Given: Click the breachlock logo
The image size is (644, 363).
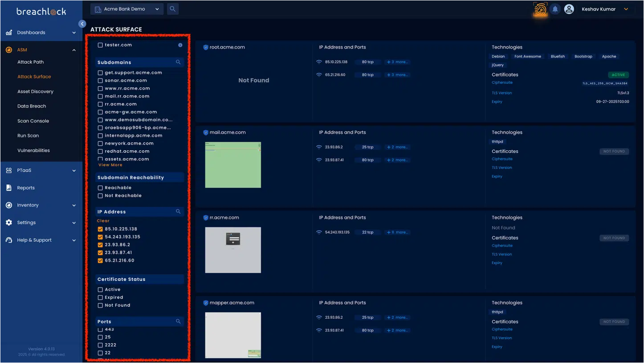Looking at the screenshot, I should 41,12.
